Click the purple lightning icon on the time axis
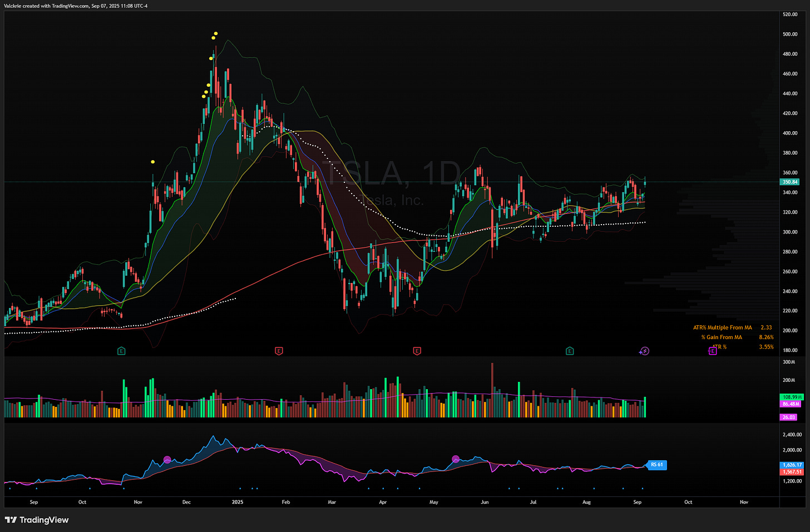 tap(644, 351)
